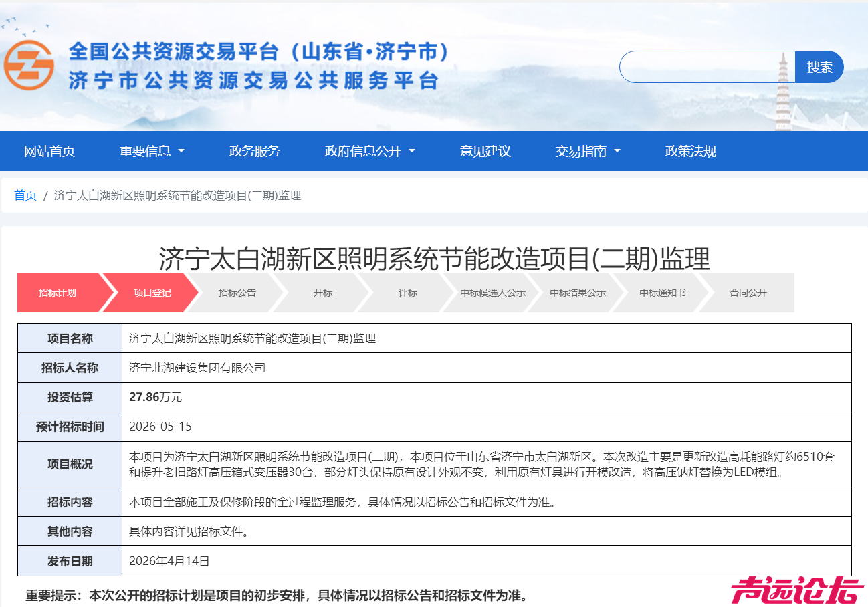
Task: Select the 招标计划 stage tab
Action: pos(58,292)
